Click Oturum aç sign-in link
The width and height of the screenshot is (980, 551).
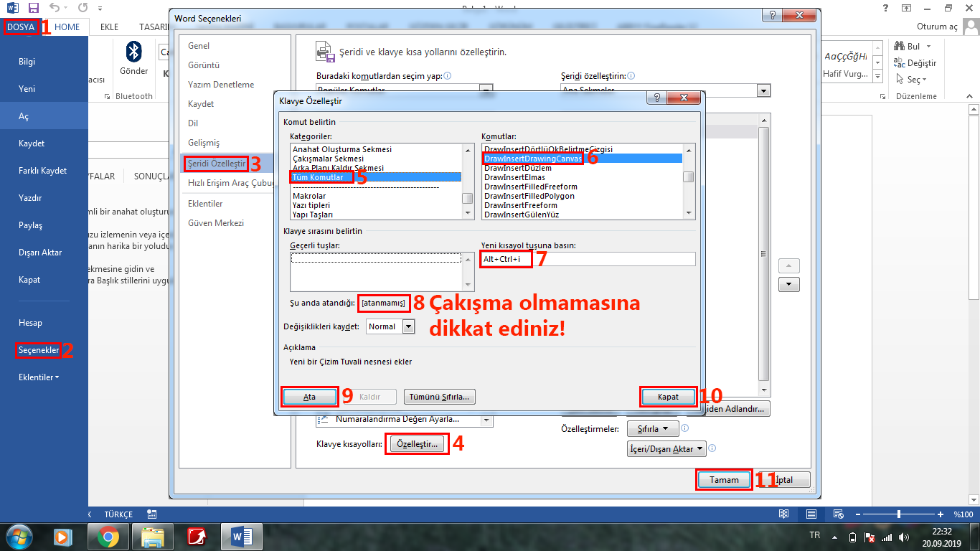[937, 27]
